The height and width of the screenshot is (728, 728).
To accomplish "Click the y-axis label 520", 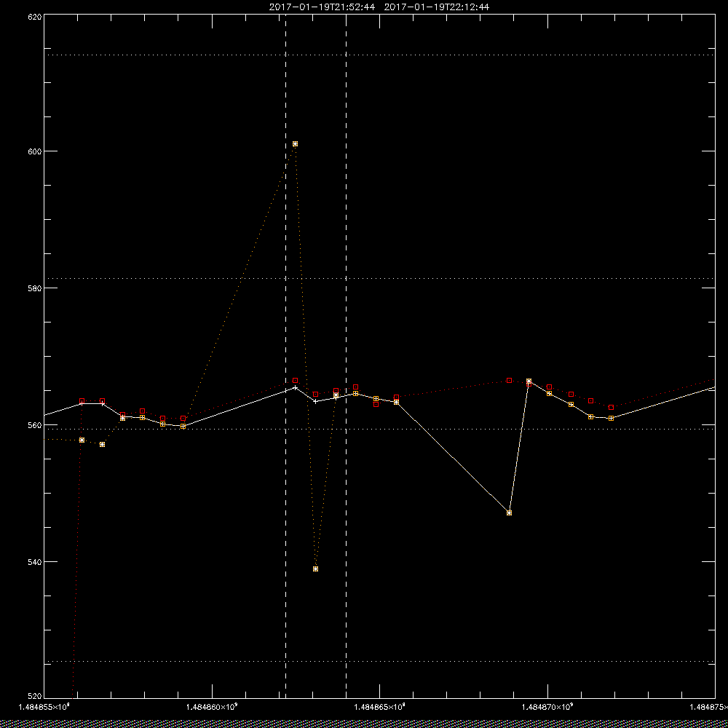I will (x=35, y=697).
